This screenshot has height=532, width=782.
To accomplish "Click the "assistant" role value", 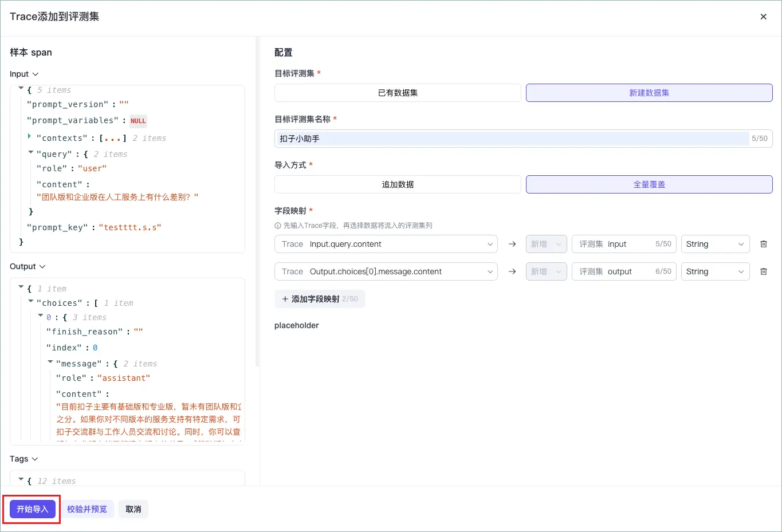I will [124, 378].
